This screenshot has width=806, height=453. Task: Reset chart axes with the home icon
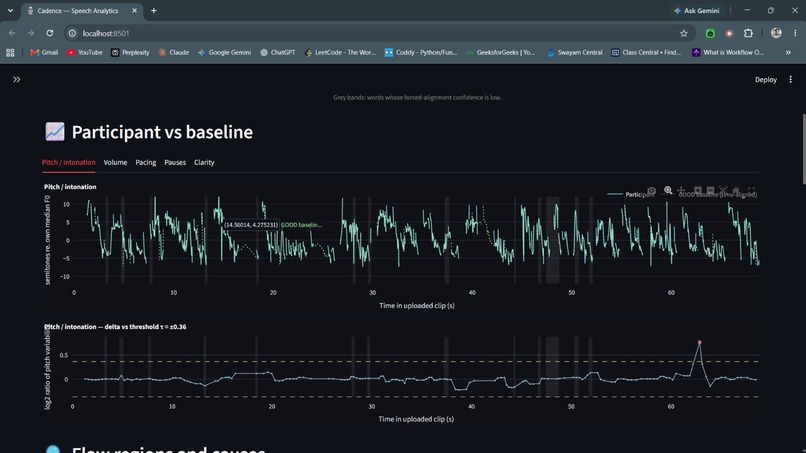click(736, 190)
